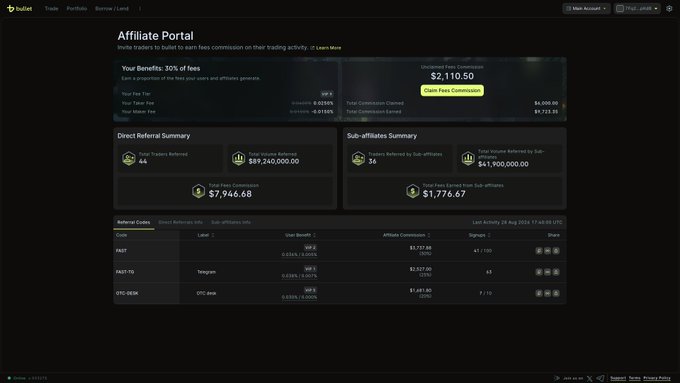Click the Fees Earned from Sub-affiliates dollar icon
The width and height of the screenshot is (680, 383).
[x=412, y=191]
